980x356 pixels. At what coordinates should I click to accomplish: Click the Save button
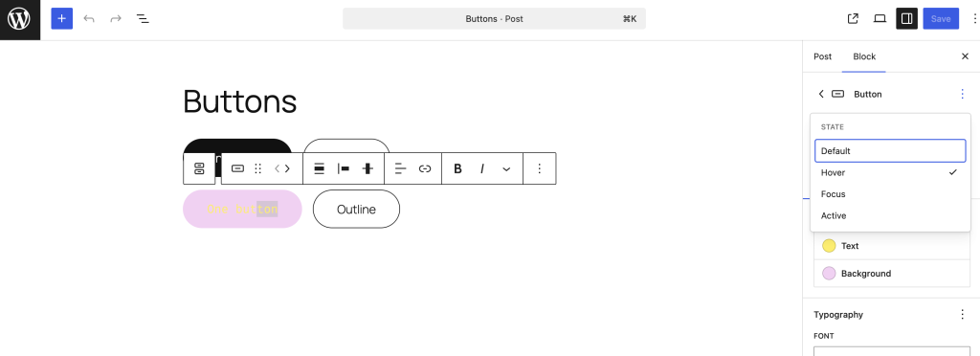click(941, 19)
